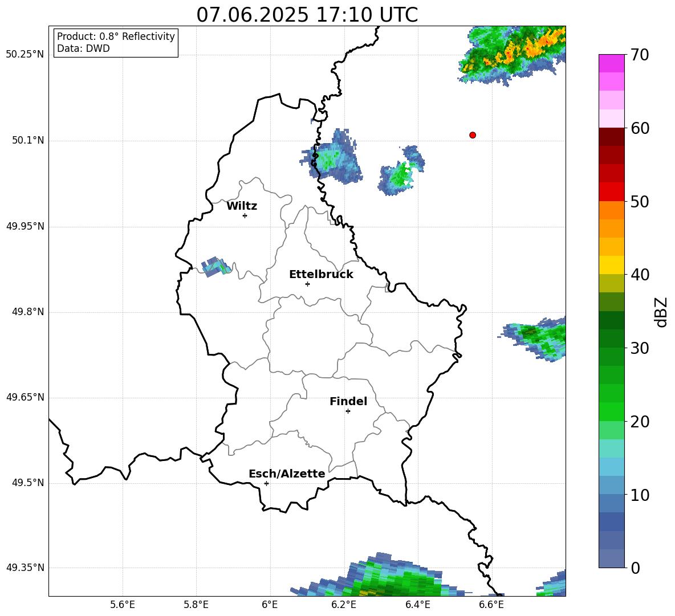Click the 50 value on the colorbar
675x616 pixels.
[640, 202]
